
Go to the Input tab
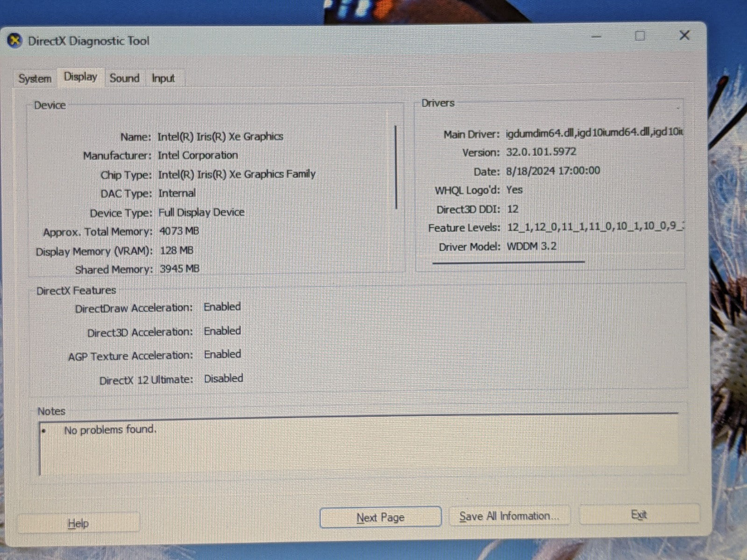coord(163,78)
